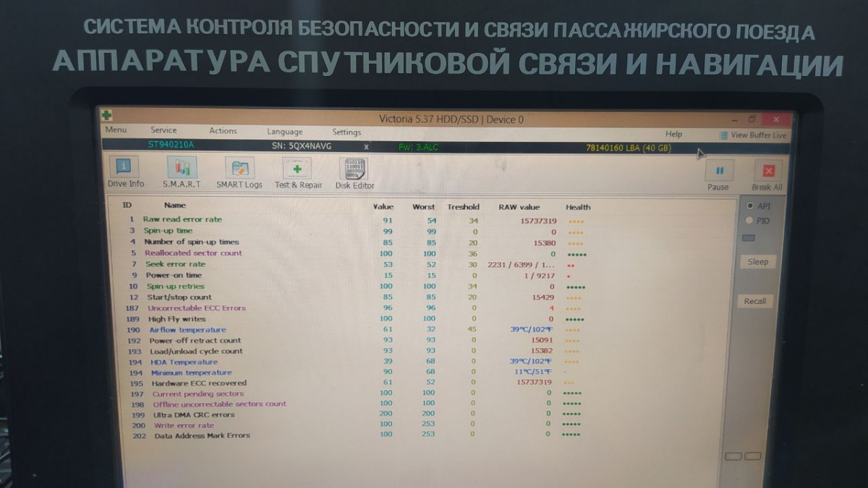Click capacity text 78140160 LBA (40 GB)

(x=628, y=148)
